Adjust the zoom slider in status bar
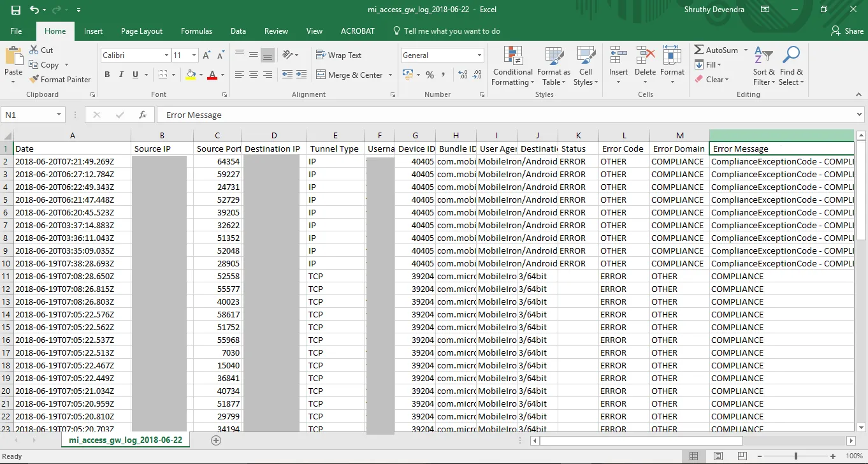868x464 pixels. tap(796, 456)
